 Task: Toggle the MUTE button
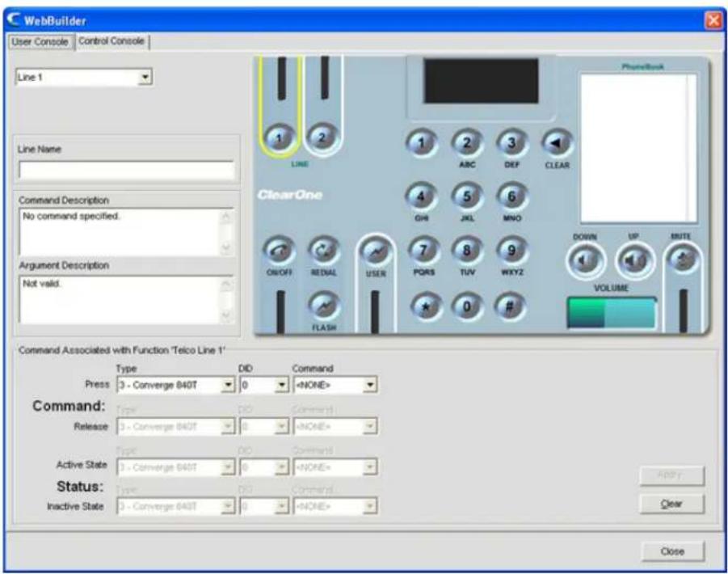coord(682,260)
